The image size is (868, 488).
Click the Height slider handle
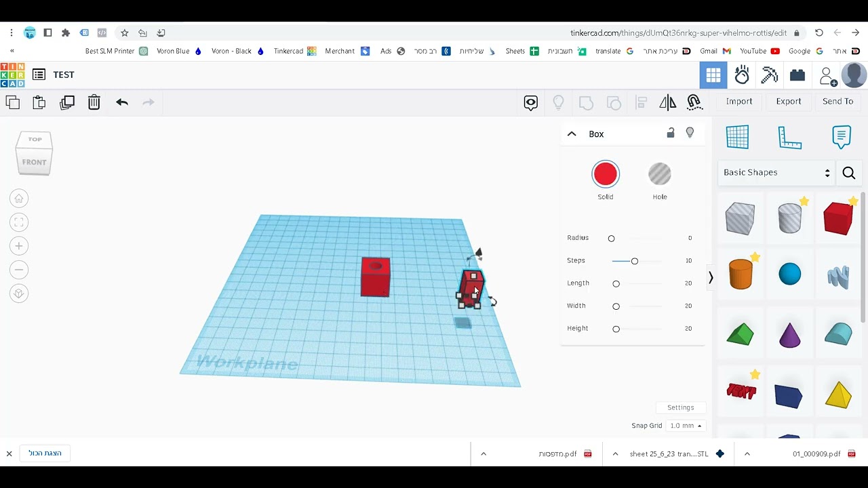tap(616, 329)
